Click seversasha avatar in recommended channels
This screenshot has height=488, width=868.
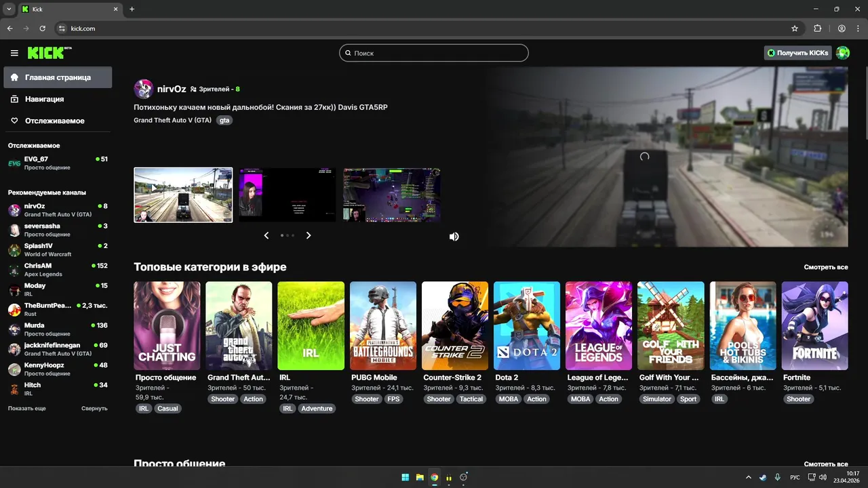coord(14,230)
